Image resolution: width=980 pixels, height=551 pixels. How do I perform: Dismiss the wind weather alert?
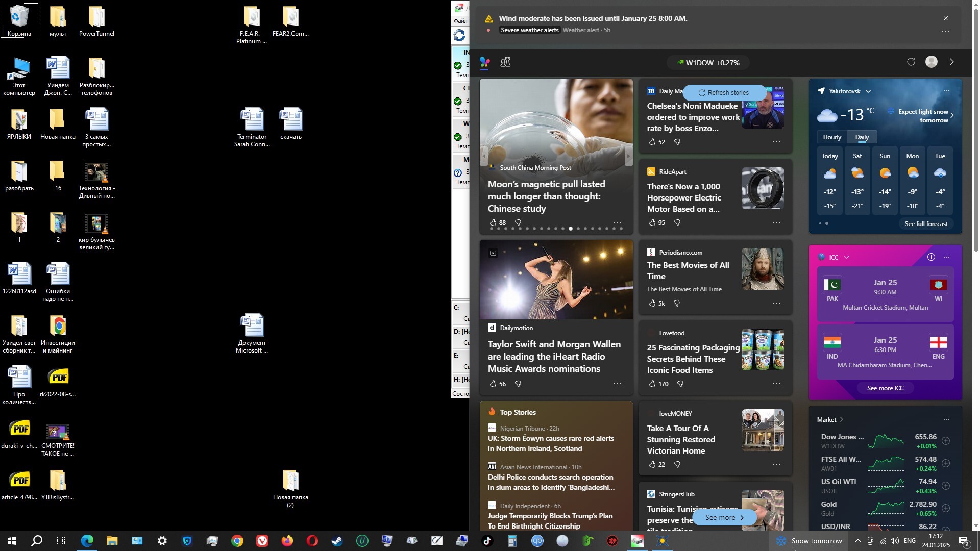946,18
